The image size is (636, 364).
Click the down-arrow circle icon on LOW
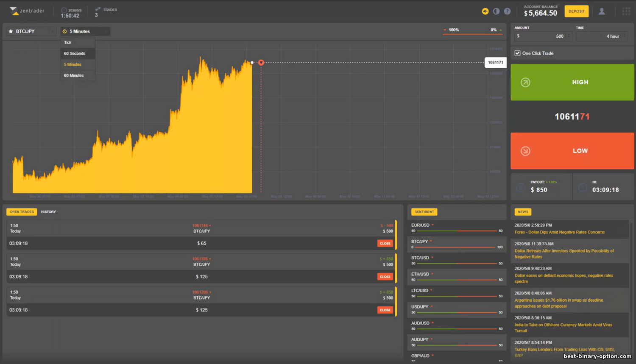click(525, 151)
